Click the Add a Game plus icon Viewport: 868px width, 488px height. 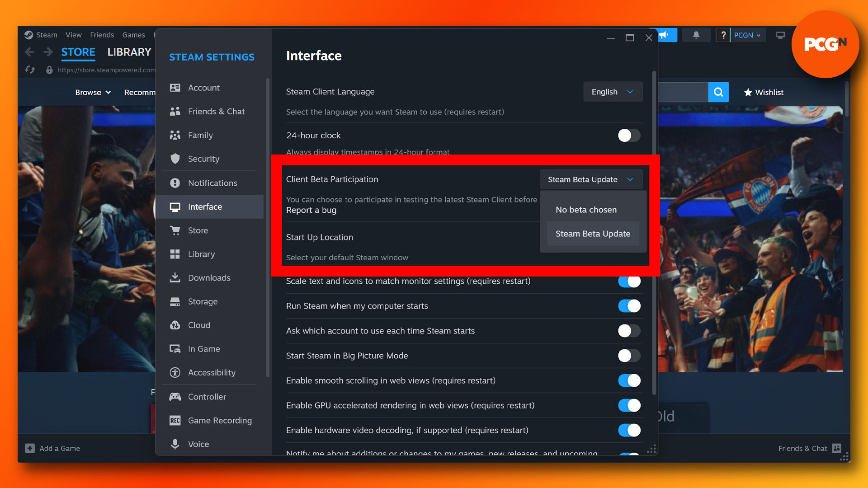[x=30, y=448]
